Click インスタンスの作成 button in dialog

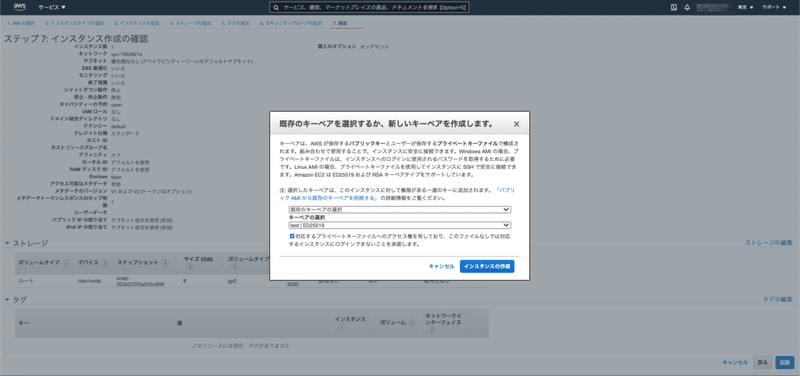pyautogui.click(x=487, y=266)
